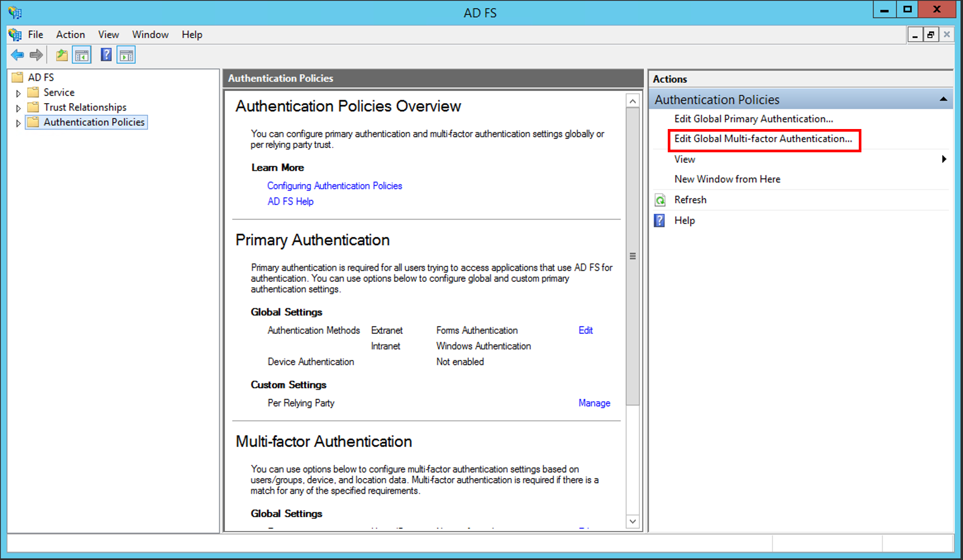
Task: Click the Primary Authentication heading
Action: click(312, 240)
